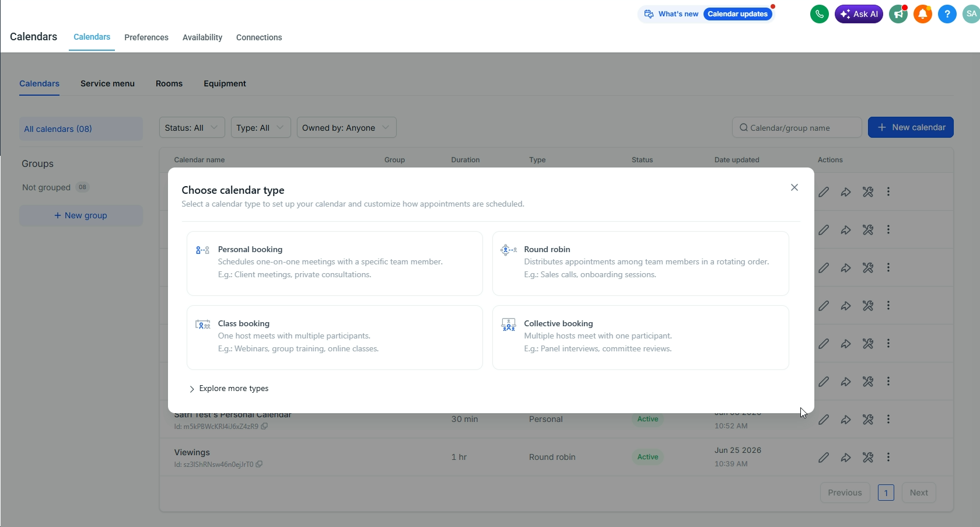Open the Service menu tab

107,84
